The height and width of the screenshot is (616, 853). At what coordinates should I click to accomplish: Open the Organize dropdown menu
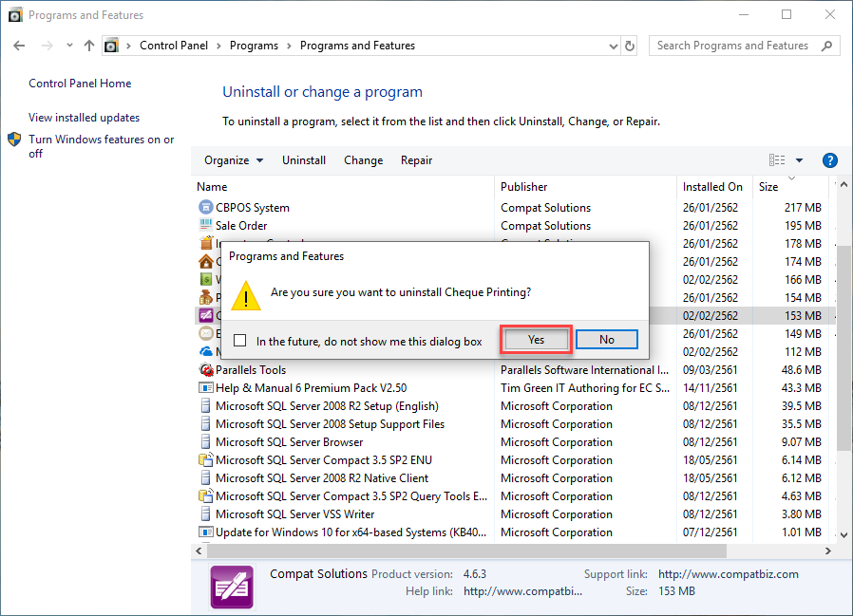click(x=234, y=160)
